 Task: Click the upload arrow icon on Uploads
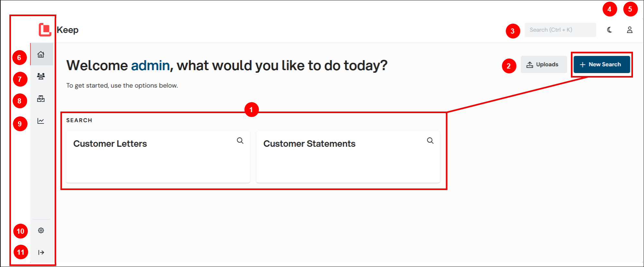tap(529, 64)
